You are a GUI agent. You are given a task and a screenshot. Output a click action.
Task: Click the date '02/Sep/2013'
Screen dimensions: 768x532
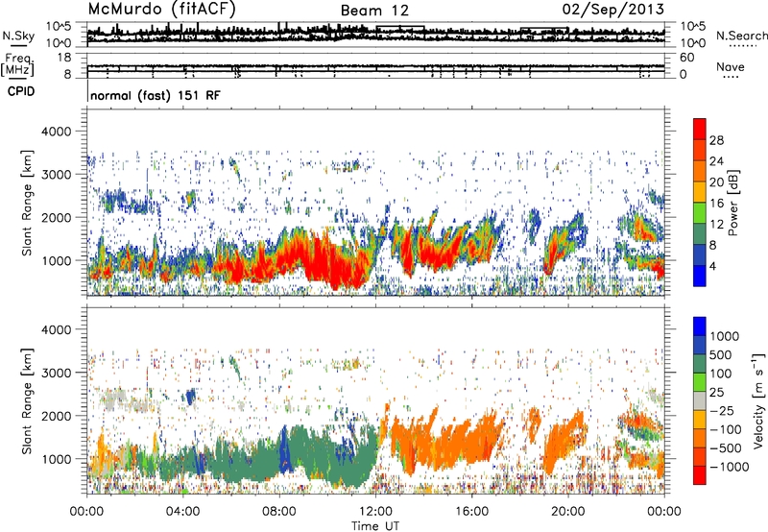click(612, 10)
